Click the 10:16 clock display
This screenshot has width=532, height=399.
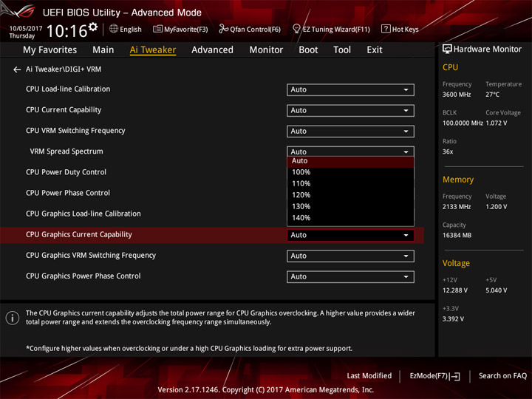pyautogui.click(x=66, y=31)
